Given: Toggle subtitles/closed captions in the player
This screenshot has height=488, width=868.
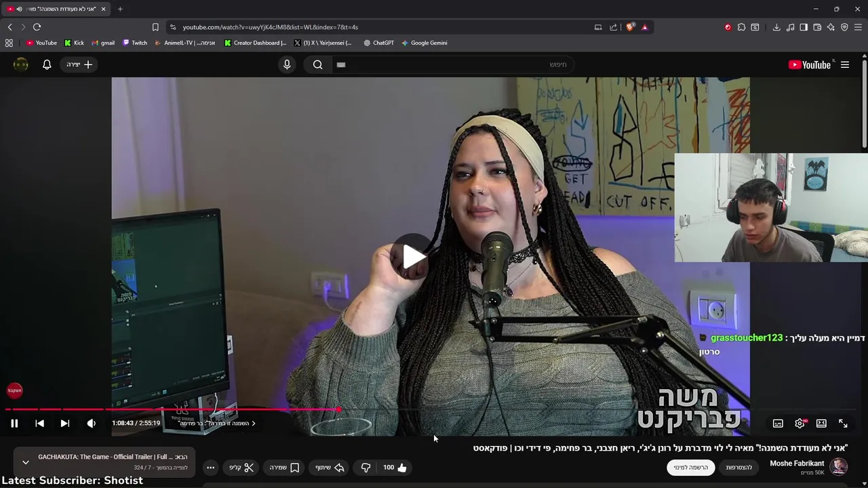Looking at the screenshot, I should 778,424.
